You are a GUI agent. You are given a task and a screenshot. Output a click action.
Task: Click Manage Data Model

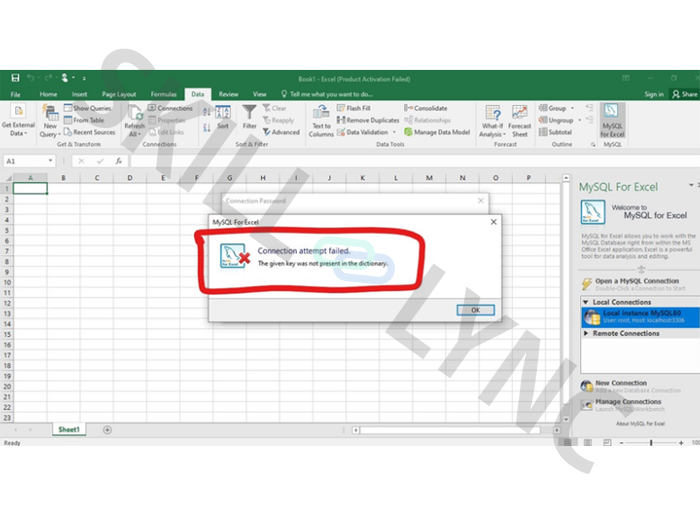(437, 132)
